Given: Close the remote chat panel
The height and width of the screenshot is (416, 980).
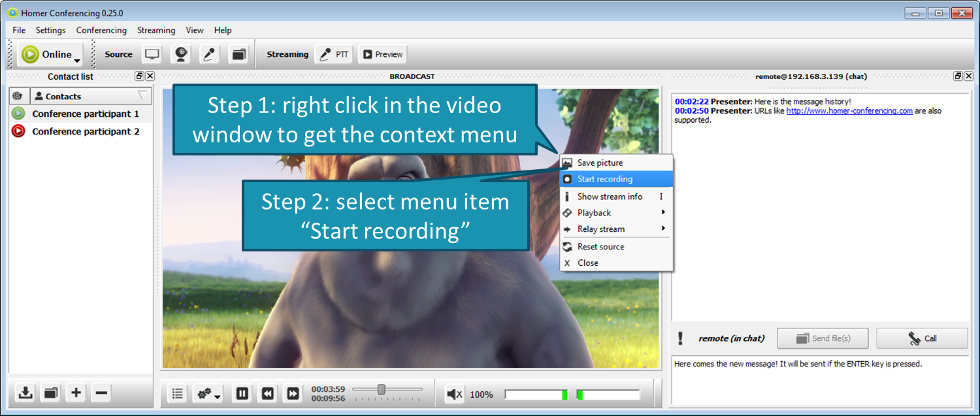Looking at the screenshot, I should pos(968,76).
